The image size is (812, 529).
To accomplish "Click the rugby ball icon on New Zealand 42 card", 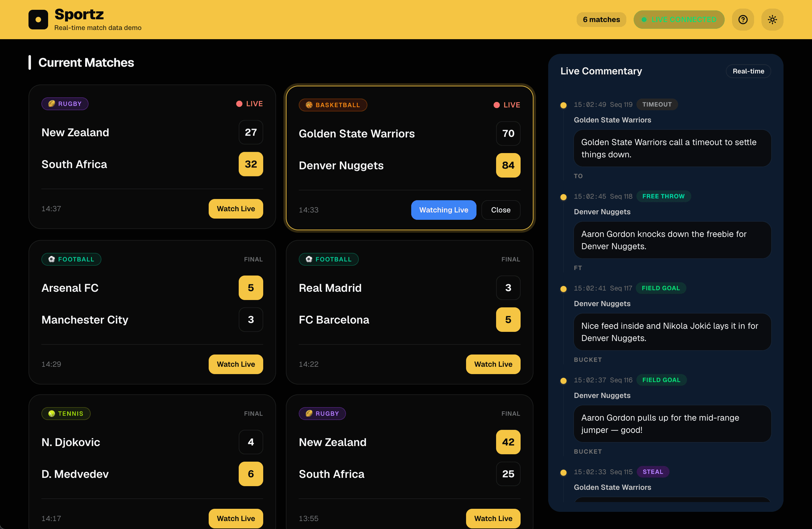I will tap(309, 414).
